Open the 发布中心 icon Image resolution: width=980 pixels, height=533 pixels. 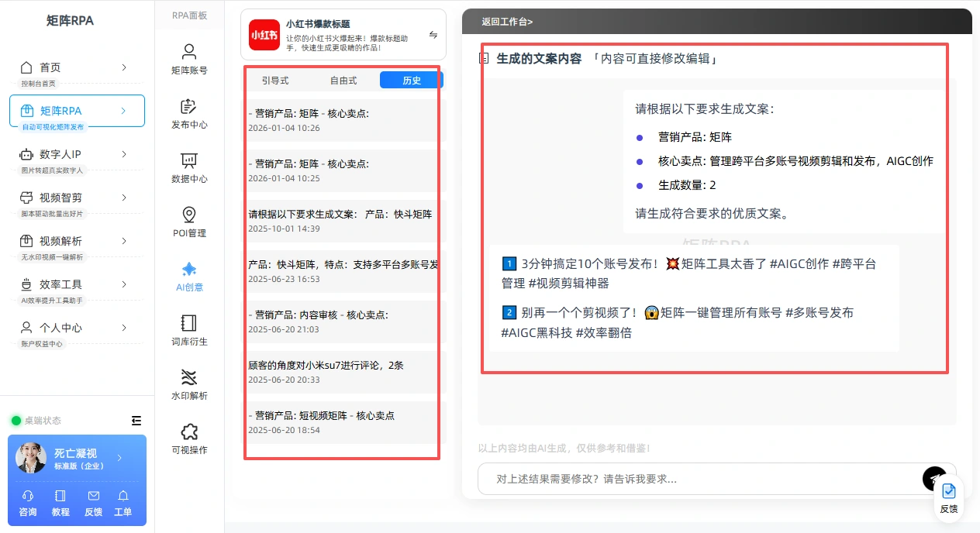click(x=189, y=106)
